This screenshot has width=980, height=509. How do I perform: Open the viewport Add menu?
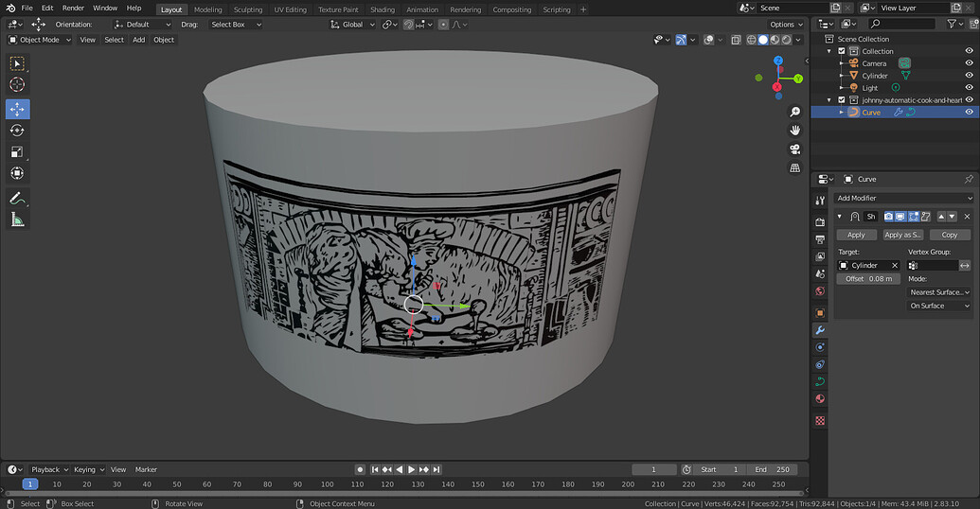coord(139,40)
